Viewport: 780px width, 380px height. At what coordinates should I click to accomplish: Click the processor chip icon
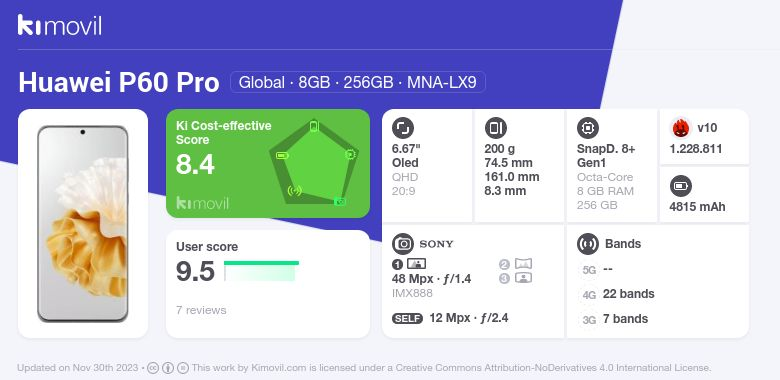[588, 128]
